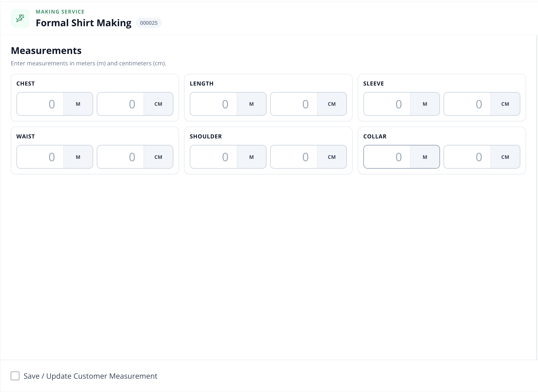Choose the Shoulder centimeters input field
This screenshot has height=392, width=538.
coord(294,157)
